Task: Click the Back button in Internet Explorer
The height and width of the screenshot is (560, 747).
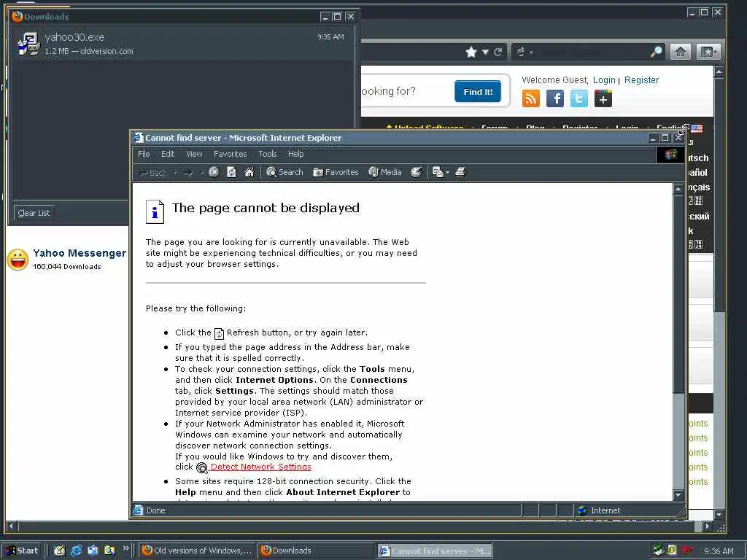Action: 152,172
